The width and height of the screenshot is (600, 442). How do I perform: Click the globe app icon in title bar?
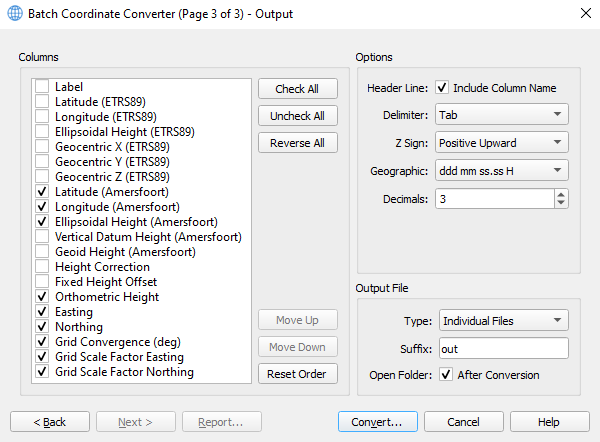point(14,13)
